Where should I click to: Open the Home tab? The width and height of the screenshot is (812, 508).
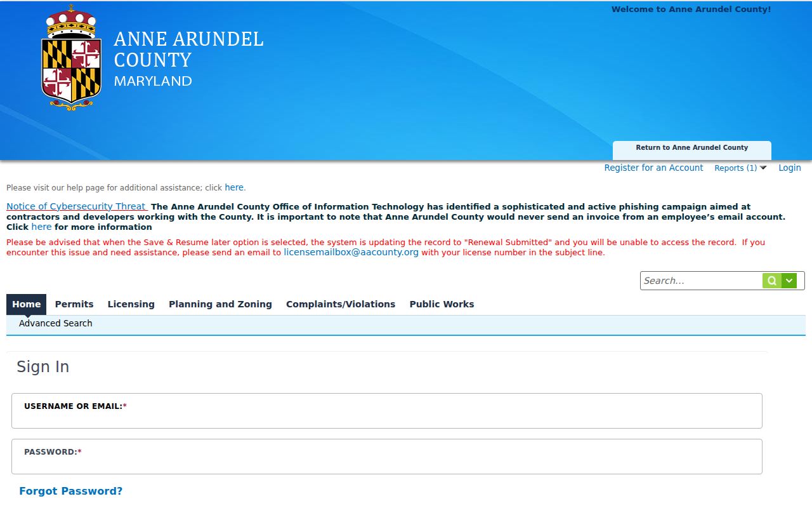point(27,304)
